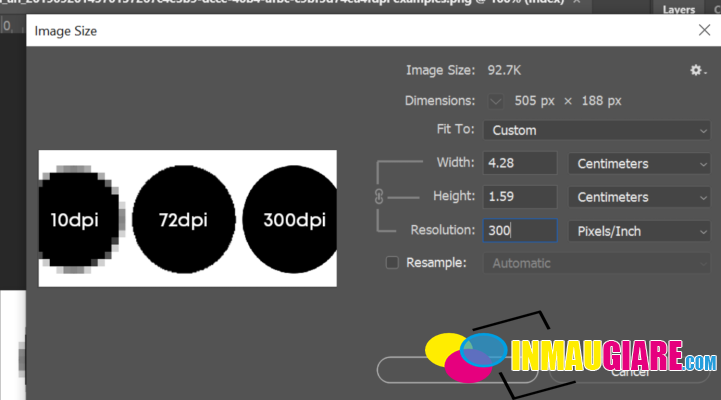Click the Resample Automatic method dropdown
This screenshot has height=400, width=721.
[x=597, y=263]
